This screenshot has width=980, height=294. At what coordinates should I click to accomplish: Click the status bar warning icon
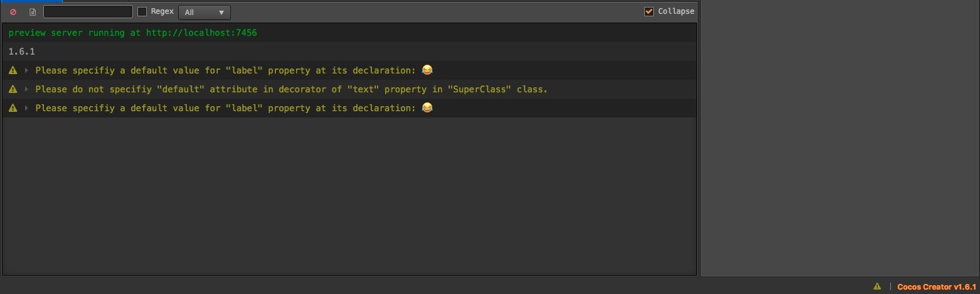[x=877, y=286]
